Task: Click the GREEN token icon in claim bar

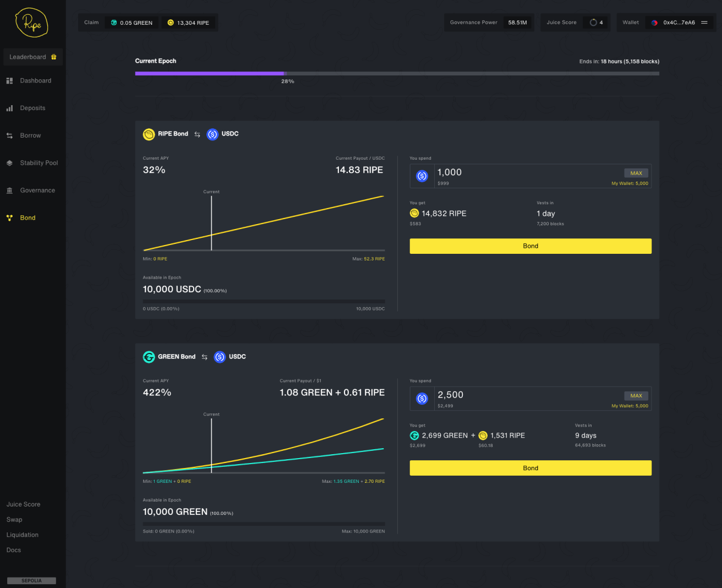Action: [114, 23]
